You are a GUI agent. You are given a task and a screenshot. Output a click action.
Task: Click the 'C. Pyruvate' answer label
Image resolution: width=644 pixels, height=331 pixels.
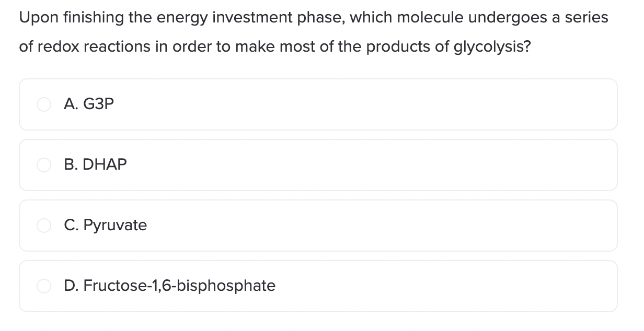[106, 226]
